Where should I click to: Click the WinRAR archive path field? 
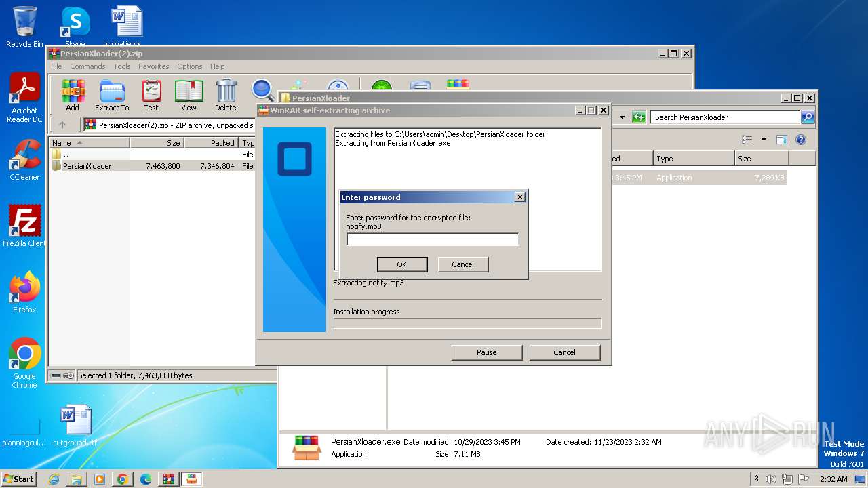(170, 125)
